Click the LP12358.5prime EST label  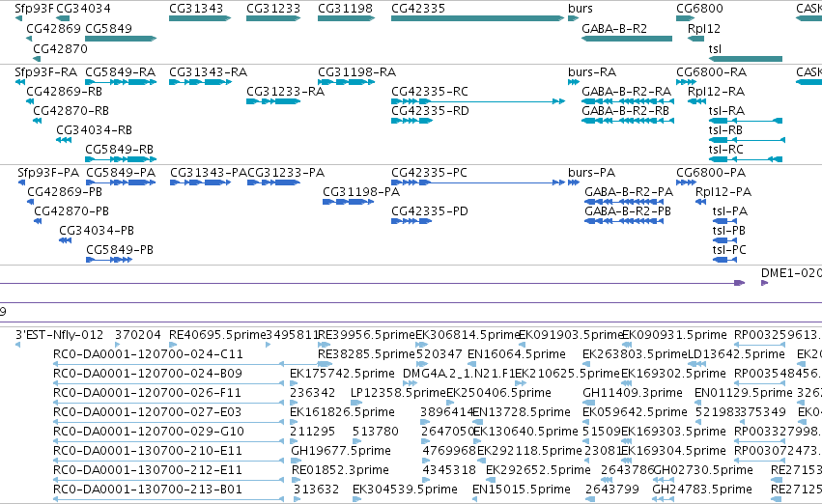[x=398, y=392]
